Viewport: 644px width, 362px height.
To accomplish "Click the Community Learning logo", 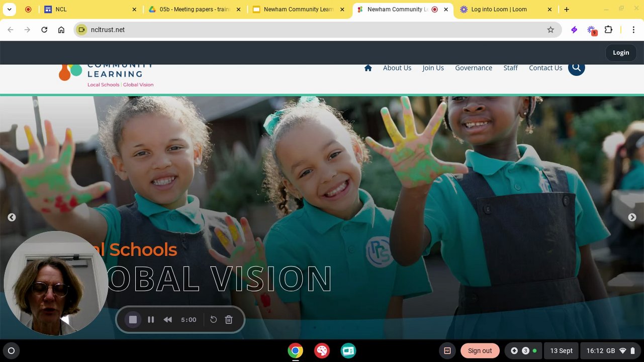I will [106, 75].
